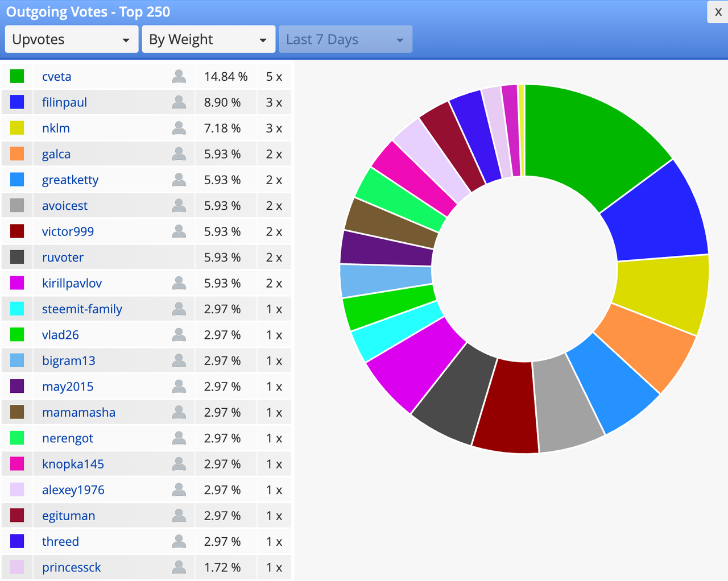Open the egituman account link
The height and width of the screenshot is (581, 728).
click(x=69, y=516)
